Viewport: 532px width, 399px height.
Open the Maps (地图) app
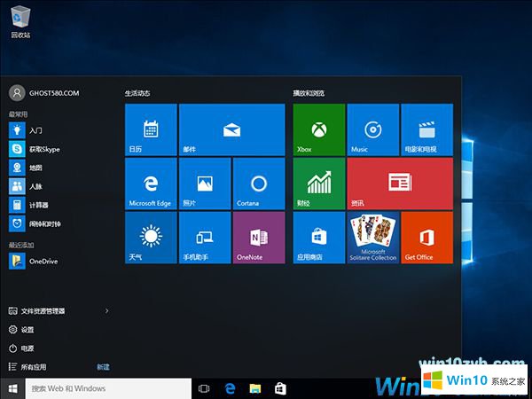(x=59, y=168)
